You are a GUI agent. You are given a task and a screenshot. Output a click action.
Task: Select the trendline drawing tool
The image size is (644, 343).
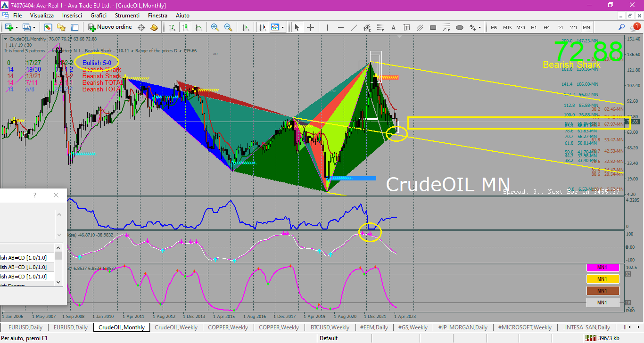(354, 27)
